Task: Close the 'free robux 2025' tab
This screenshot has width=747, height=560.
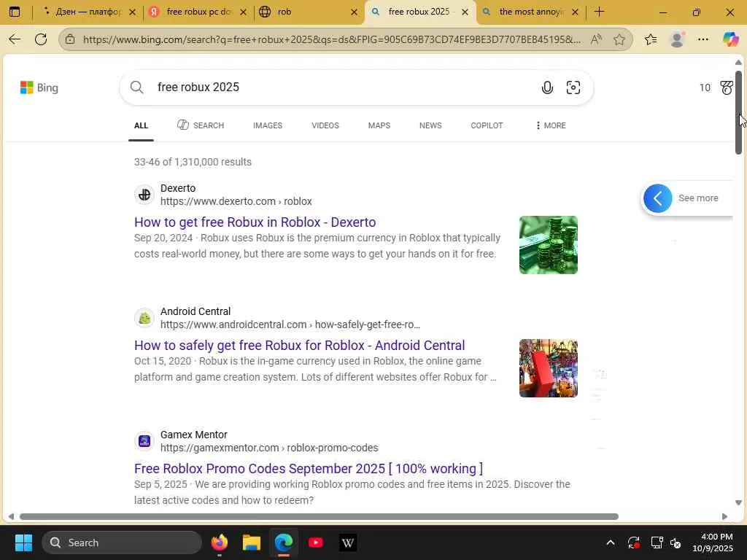Action: pyautogui.click(x=465, y=12)
